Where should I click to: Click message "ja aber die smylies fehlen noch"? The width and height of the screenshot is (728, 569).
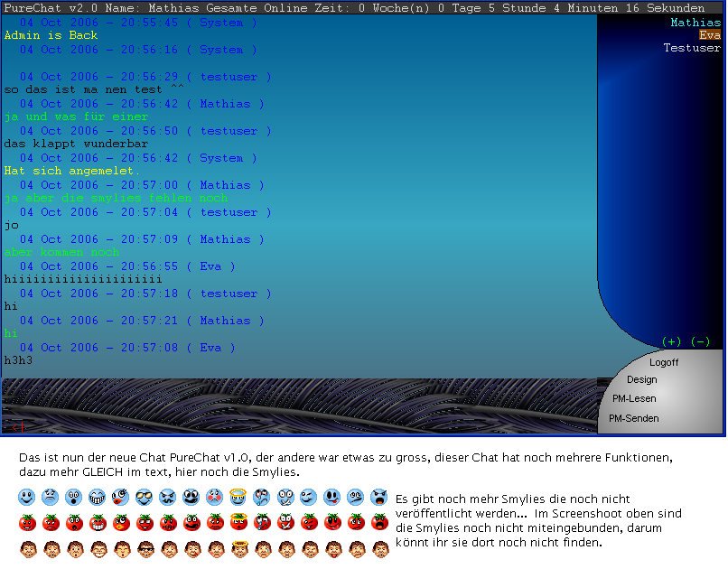(117, 198)
